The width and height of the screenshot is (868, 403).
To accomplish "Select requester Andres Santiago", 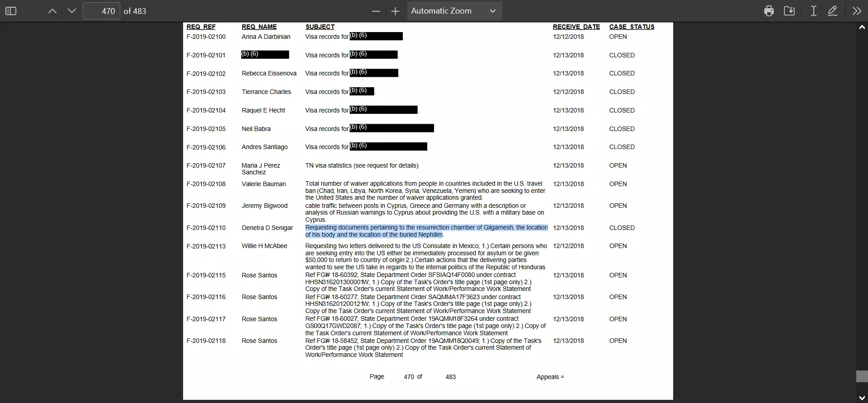I will click(264, 147).
